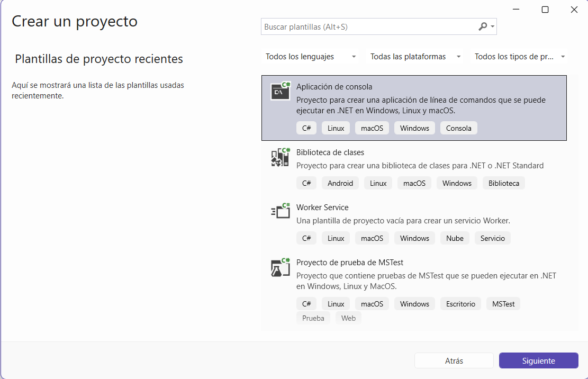
Task: Click the Worker Service template icon
Action: pyautogui.click(x=281, y=212)
